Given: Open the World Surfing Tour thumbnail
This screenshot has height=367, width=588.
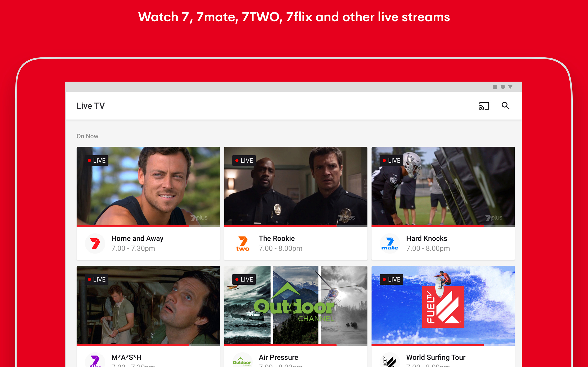Looking at the screenshot, I should coord(443,305).
